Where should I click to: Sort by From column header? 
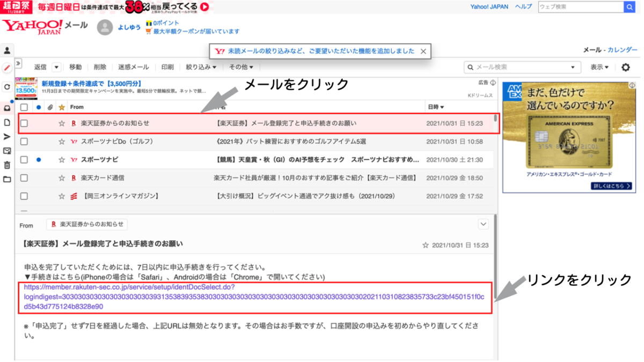coord(77,107)
